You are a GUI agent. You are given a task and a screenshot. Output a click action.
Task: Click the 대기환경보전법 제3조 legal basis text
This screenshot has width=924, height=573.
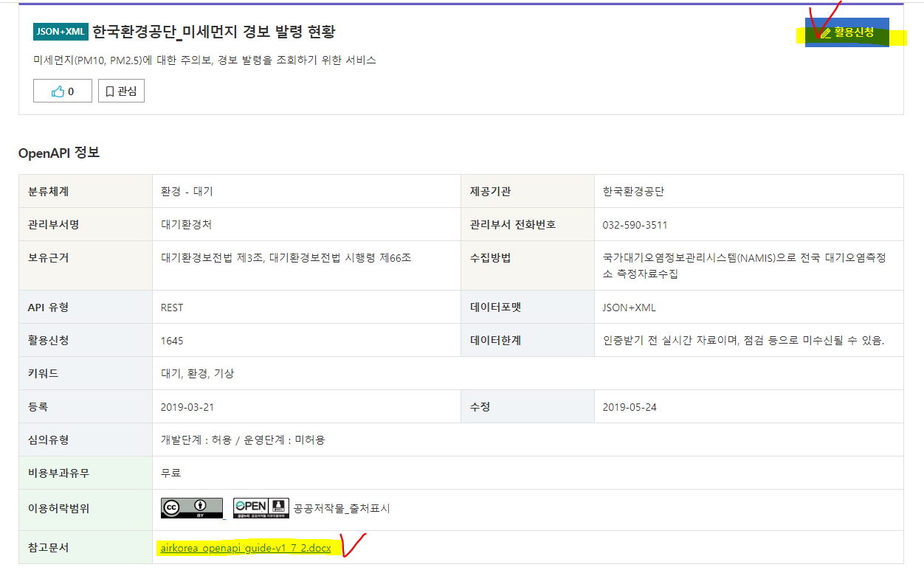(x=286, y=257)
